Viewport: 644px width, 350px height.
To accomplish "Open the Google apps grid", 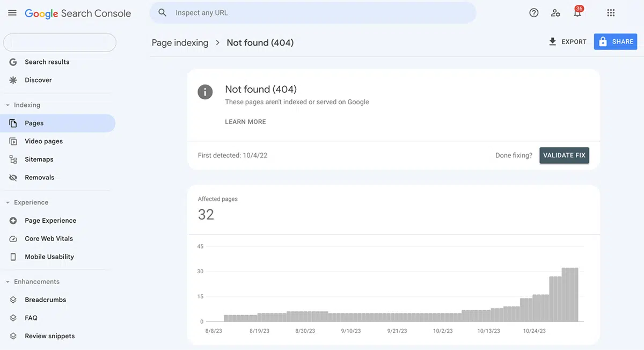I will [611, 13].
